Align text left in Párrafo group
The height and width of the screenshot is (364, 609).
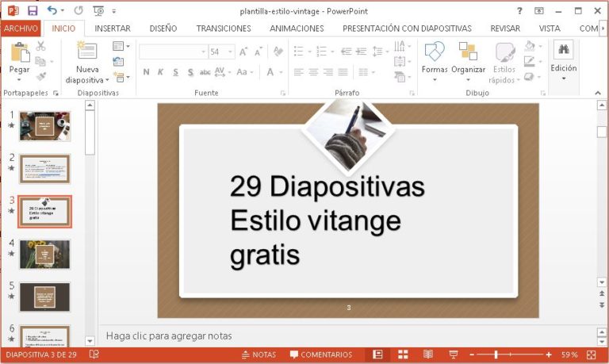point(298,72)
